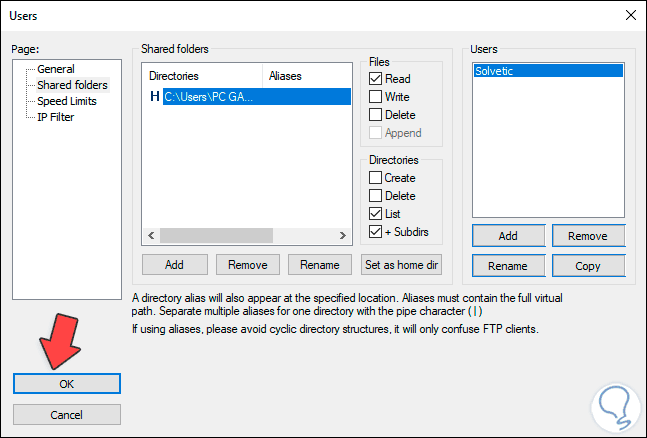Open the General page
Viewport: 647px width, 438px height.
pos(56,69)
